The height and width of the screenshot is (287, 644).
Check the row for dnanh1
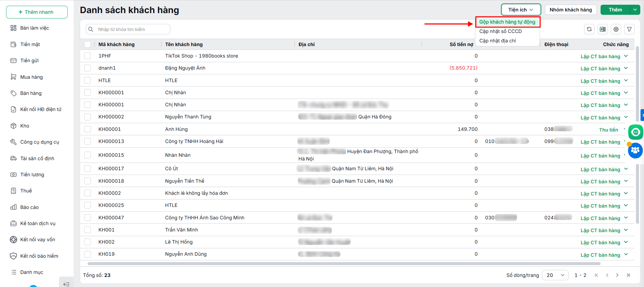pos(88,68)
